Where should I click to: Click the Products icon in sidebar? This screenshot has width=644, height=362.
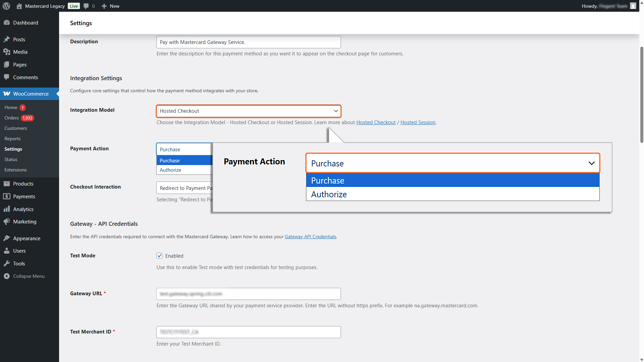click(7, 184)
